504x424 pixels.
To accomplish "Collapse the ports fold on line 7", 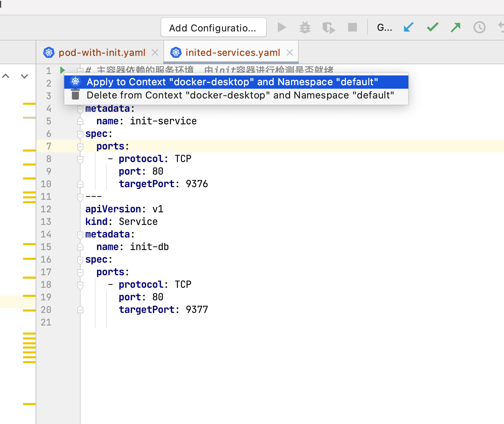I will (x=80, y=146).
